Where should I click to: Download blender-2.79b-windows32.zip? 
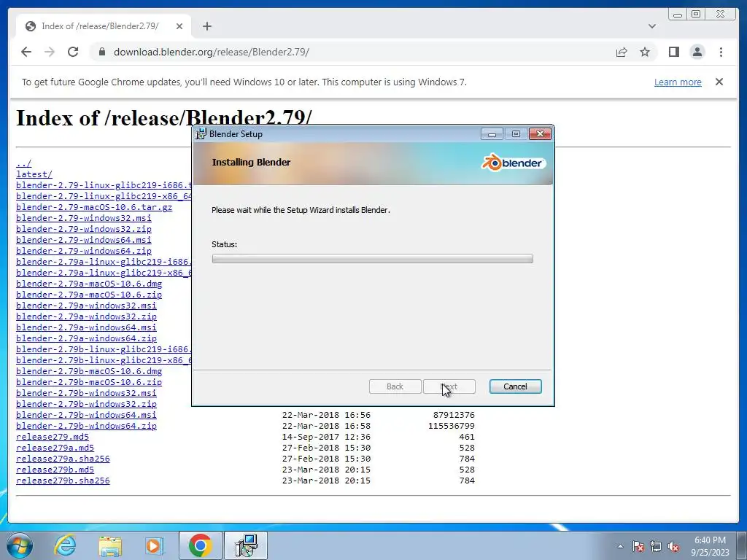pos(86,404)
